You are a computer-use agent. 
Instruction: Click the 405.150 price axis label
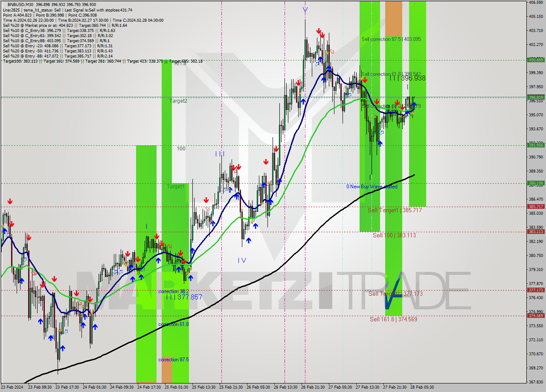click(536, 16)
